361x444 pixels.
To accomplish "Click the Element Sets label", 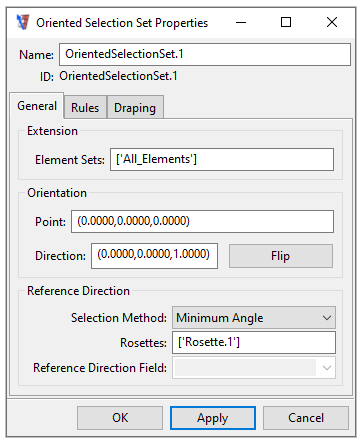I will (x=70, y=160).
